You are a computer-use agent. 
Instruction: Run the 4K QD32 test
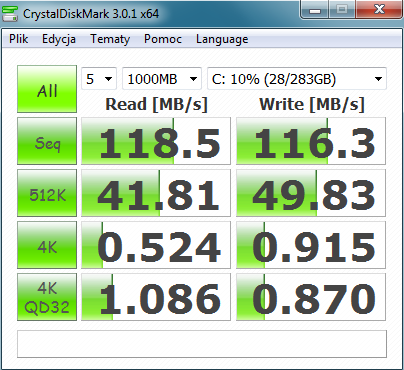(47, 297)
